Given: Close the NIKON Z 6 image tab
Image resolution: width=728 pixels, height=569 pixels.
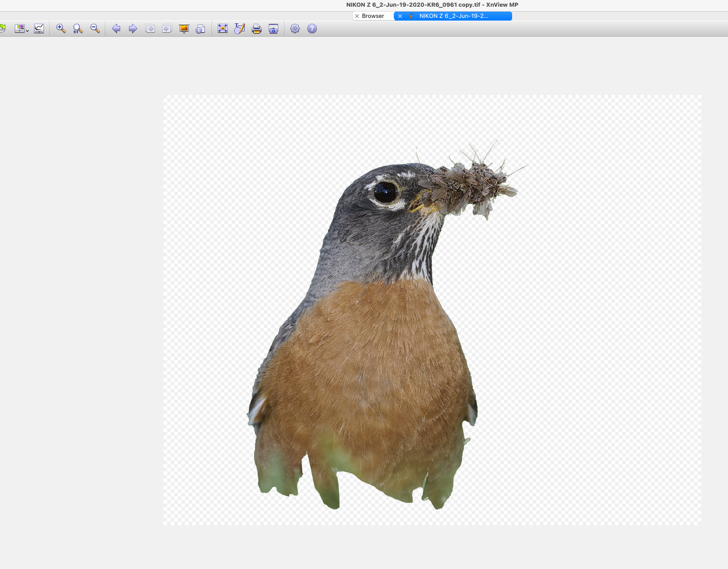Looking at the screenshot, I should [400, 16].
